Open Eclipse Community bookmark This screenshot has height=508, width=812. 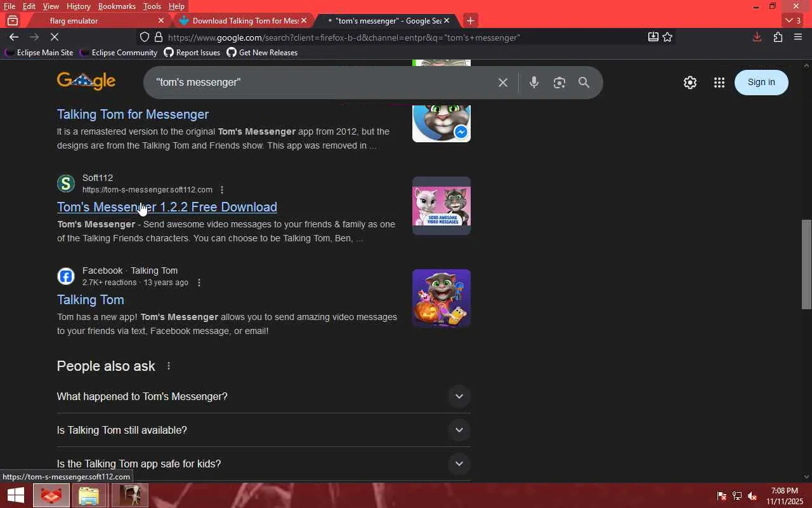click(x=119, y=53)
